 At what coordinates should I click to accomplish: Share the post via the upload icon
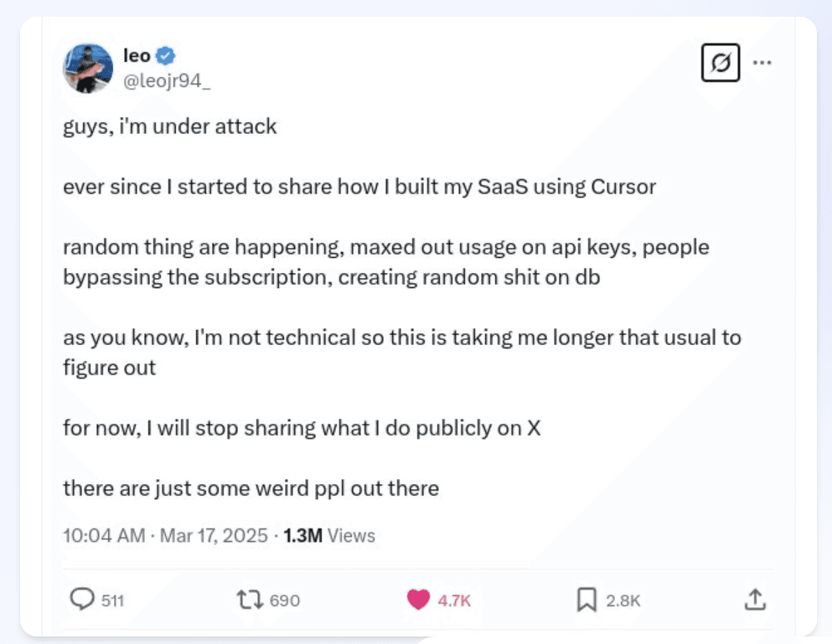click(x=755, y=600)
